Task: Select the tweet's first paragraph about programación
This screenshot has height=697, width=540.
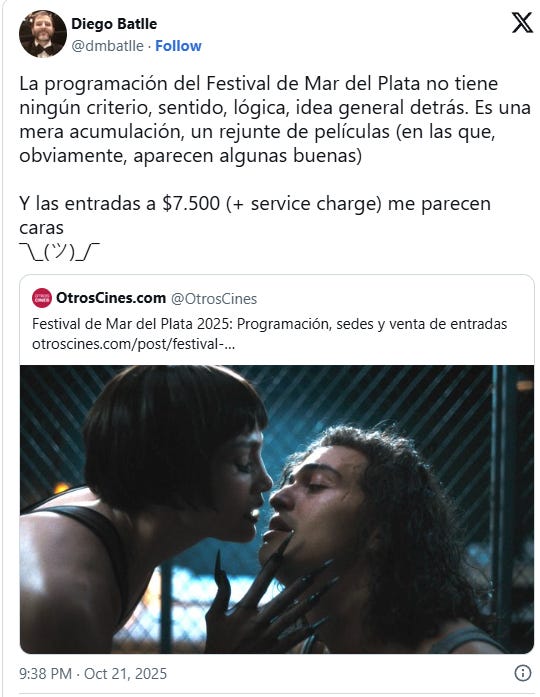Action: click(275, 120)
